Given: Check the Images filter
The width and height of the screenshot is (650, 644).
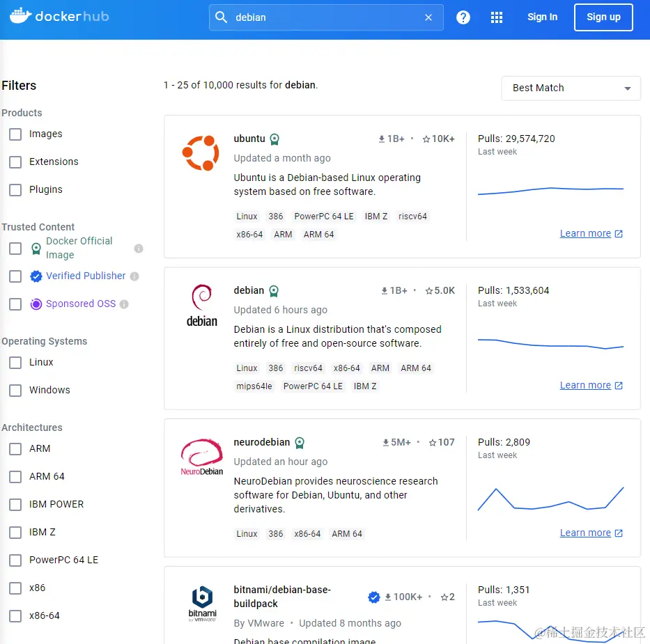Looking at the screenshot, I should click(x=15, y=134).
